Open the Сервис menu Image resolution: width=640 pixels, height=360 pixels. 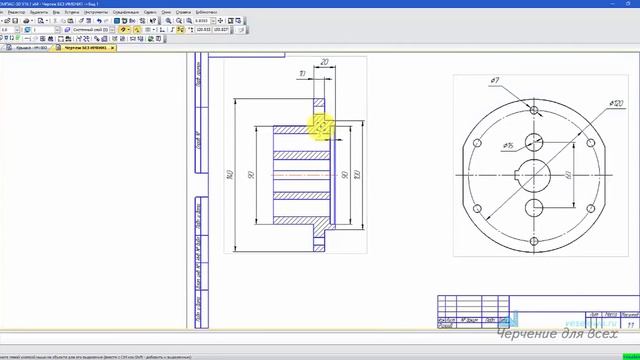coord(150,12)
